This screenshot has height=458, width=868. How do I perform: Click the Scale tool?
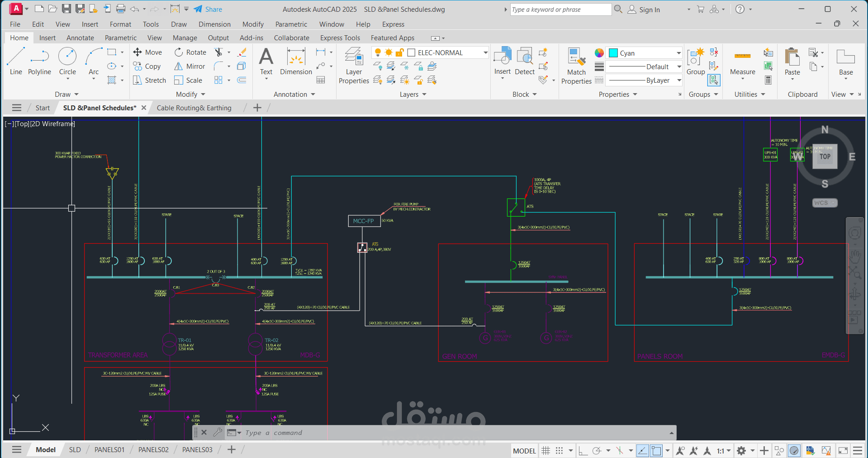[188, 80]
